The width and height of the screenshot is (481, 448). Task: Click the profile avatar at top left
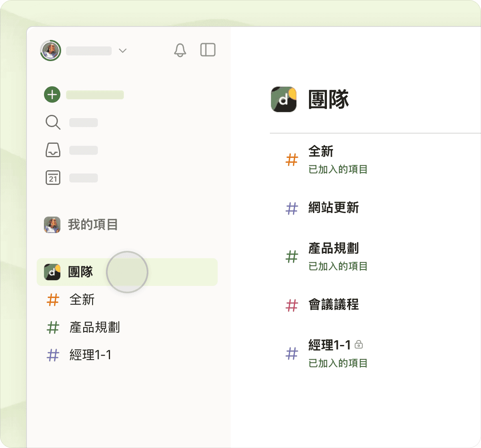(51, 51)
